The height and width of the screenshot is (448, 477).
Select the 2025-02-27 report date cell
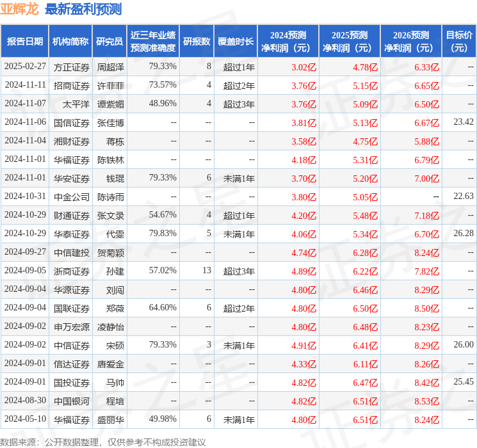point(25,67)
